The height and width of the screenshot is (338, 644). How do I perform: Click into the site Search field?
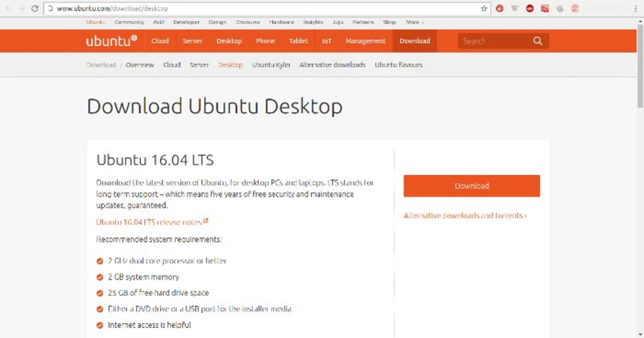[x=495, y=41]
